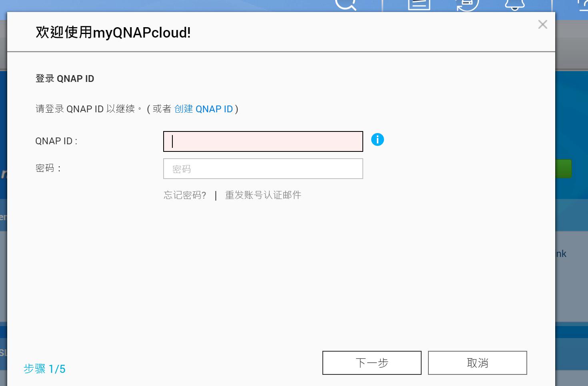
Task: Close the myQNAPcloud welcome dialog
Action: coord(542,24)
